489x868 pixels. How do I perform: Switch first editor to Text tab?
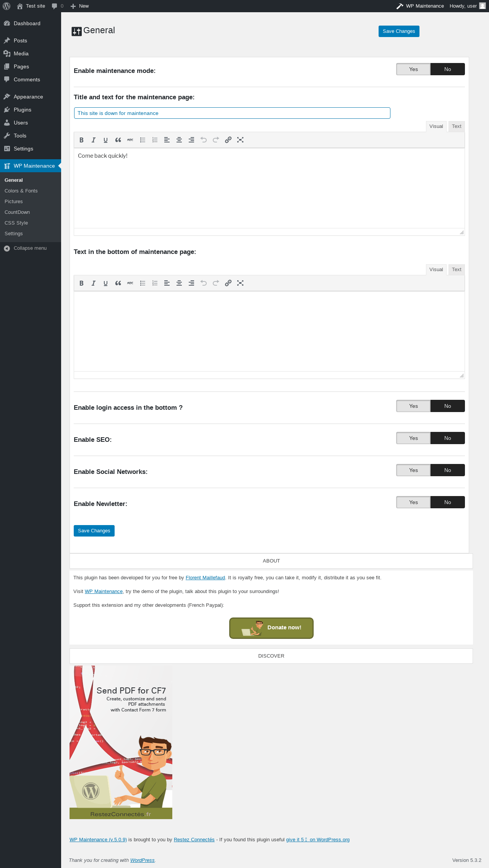pos(457,126)
